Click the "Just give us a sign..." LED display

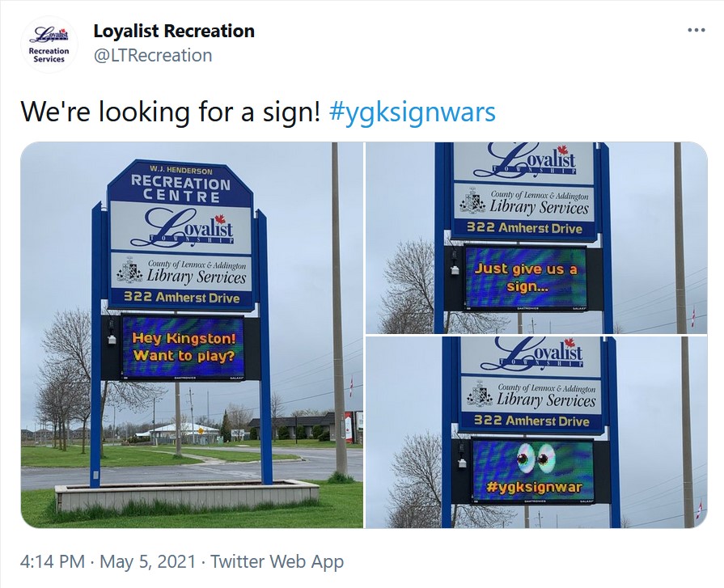tap(526, 277)
